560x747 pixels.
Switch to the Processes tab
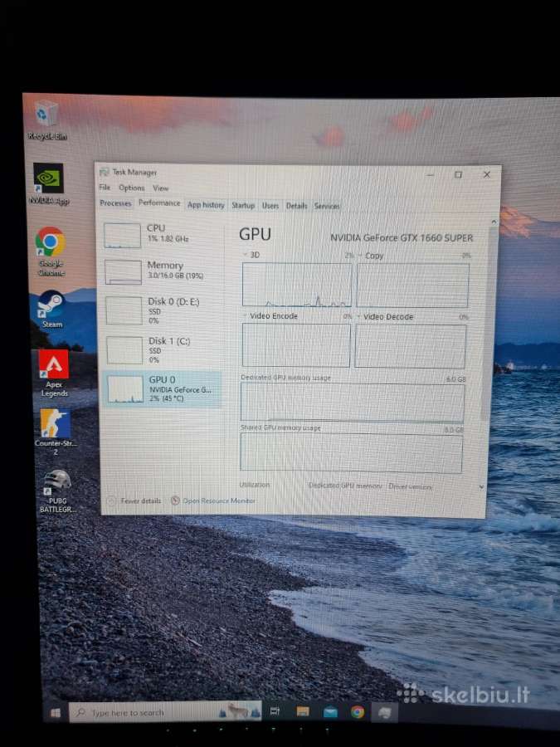click(x=115, y=203)
